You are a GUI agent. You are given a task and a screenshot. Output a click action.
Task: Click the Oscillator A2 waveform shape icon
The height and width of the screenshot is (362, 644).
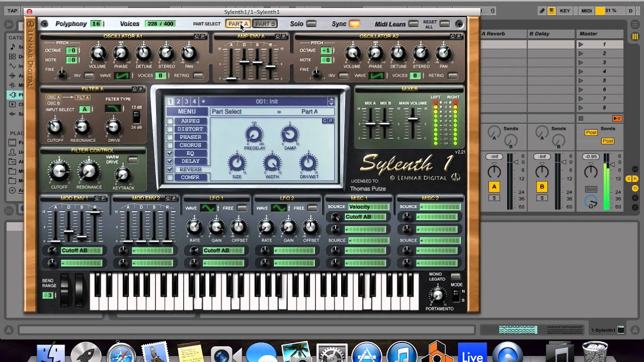(x=376, y=75)
